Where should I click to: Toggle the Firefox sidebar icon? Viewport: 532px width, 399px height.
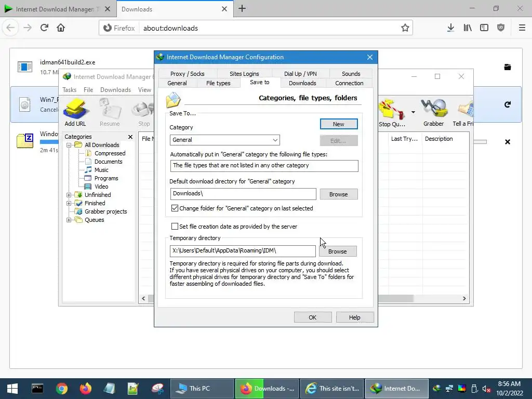[x=484, y=28]
